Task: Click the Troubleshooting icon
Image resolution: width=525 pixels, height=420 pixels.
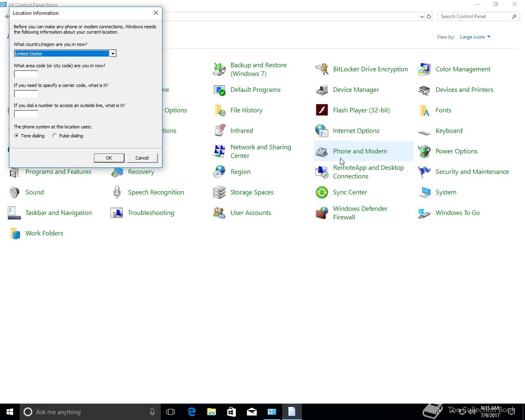Action: pos(117,213)
